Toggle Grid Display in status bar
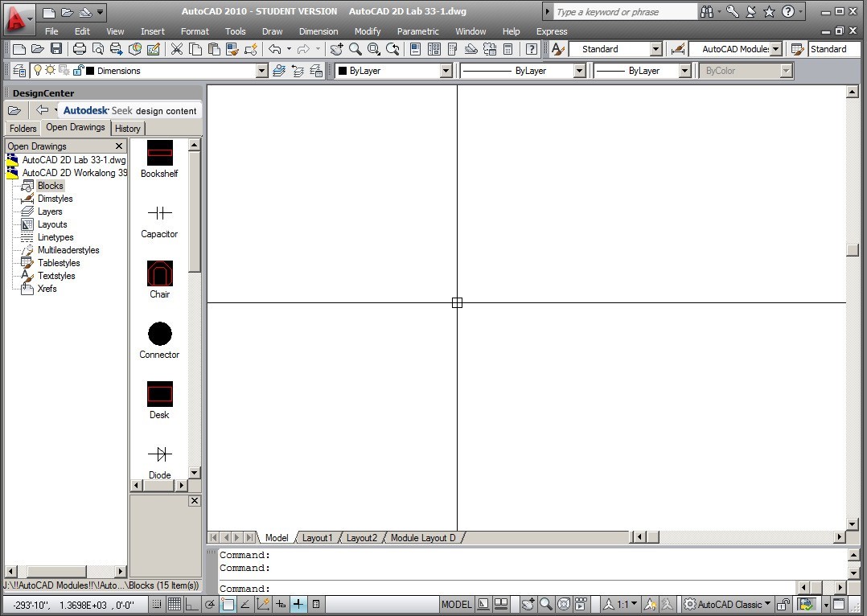The image size is (867, 616). (x=174, y=604)
